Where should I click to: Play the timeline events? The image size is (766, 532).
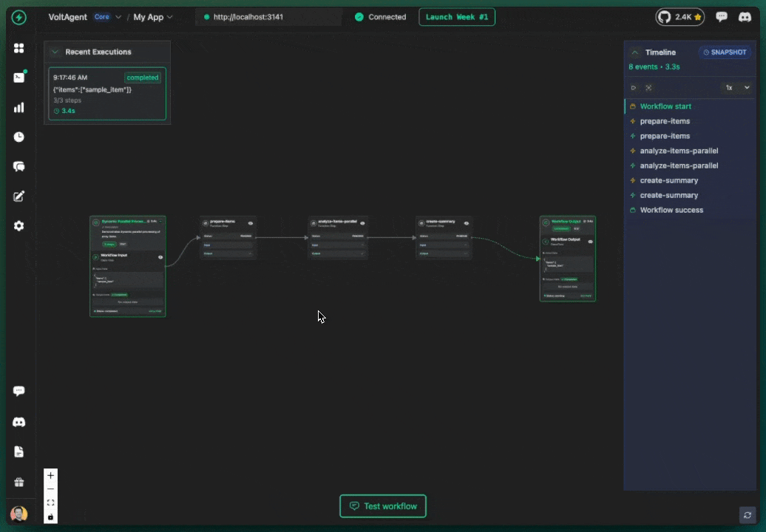point(634,88)
